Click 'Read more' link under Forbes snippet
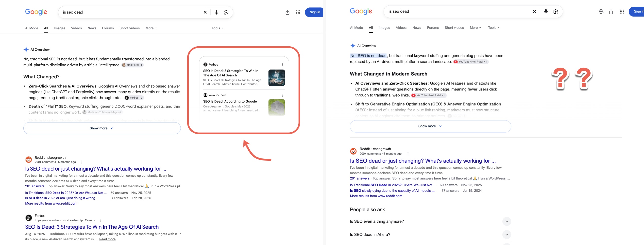This screenshot has height=245, width=644. (107, 239)
